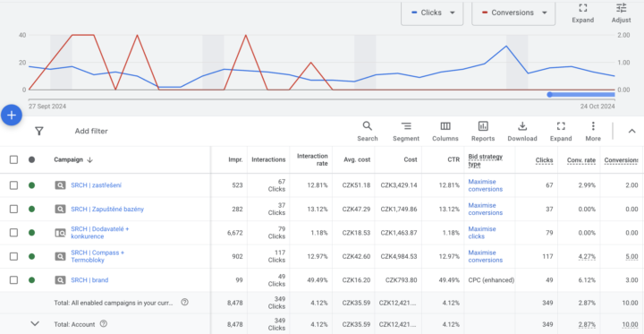This screenshot has height=334, width=644.
Task: Sort by Bid strategy type header
Action: coord(486,160)
